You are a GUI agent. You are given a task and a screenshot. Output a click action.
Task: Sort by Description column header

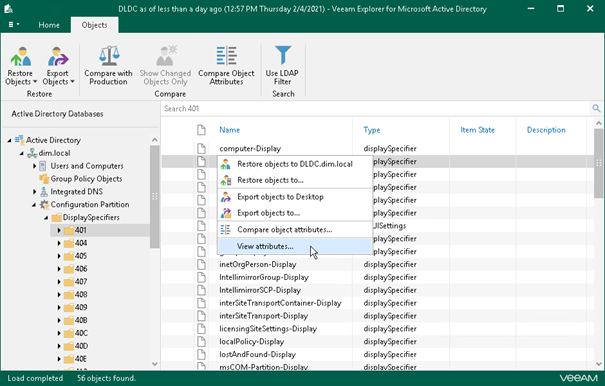click(546, 130)
